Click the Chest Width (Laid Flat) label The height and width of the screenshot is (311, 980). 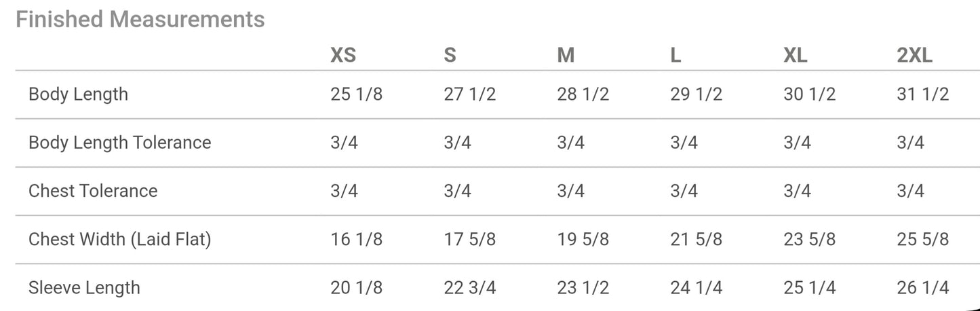(119, 239)
